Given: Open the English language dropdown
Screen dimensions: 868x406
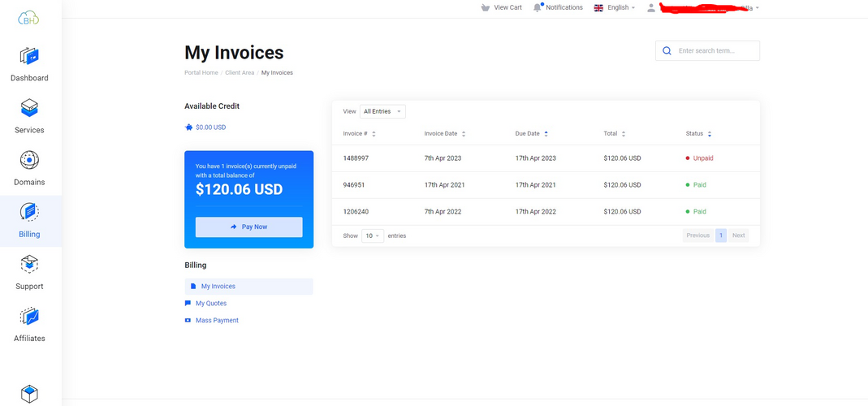Looking at the screenshot, I should [621, 8].
